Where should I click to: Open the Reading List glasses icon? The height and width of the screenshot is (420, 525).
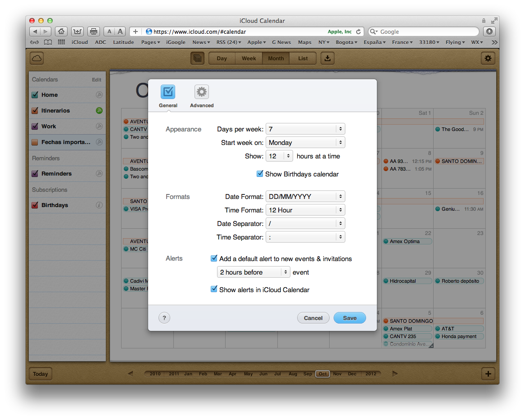coord(35,42)
